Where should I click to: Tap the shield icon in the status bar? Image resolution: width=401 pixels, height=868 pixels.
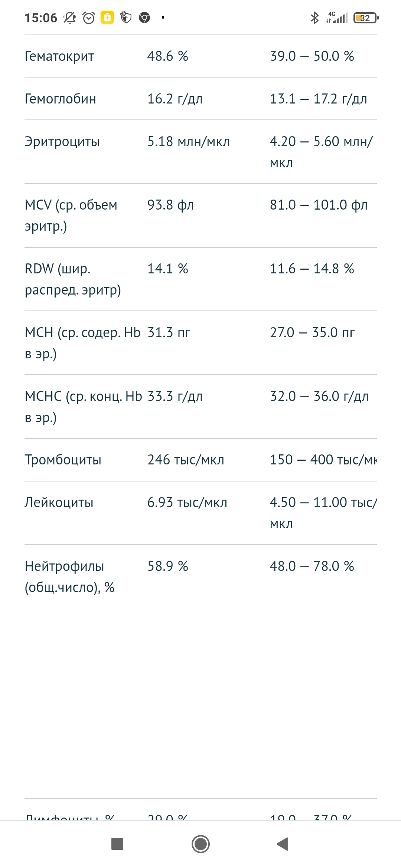tap(126, 17)
